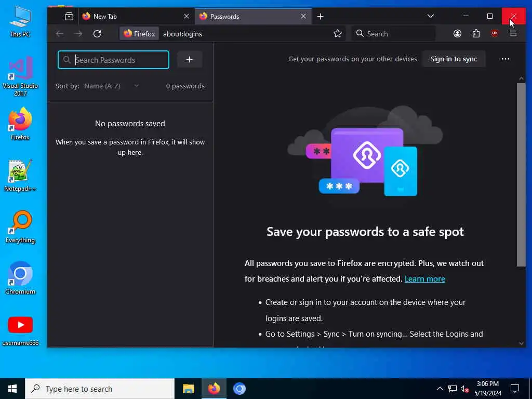The width and height of the screenshot is (532, 399).
Task: Open the Sort by Name (A-Z) dropdown
Action: (112, 86)
